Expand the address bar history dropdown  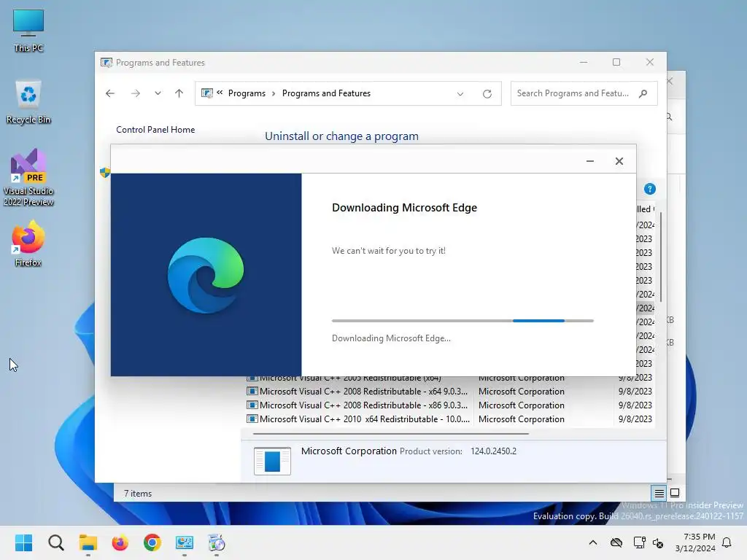(460, 94)
